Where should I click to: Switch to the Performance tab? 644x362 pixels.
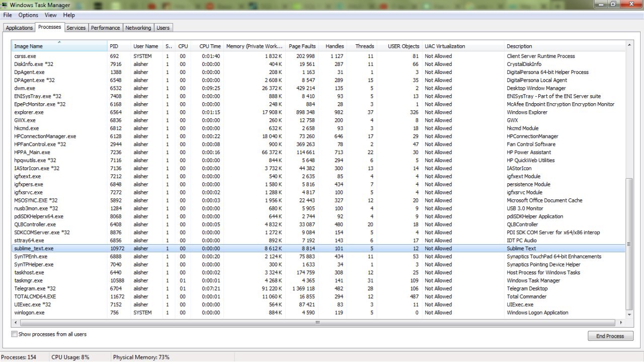click(x=105, y=28)
